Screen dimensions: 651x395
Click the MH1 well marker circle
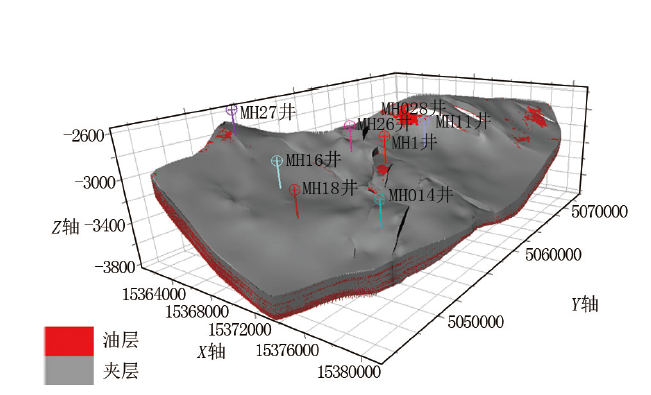384,135
